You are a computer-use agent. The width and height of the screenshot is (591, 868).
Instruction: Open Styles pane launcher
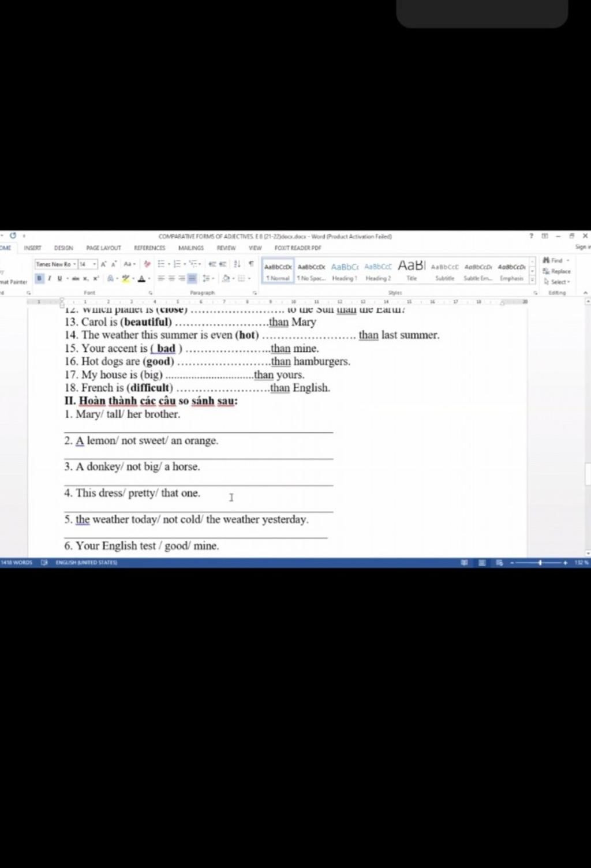(x=535, y=293)
